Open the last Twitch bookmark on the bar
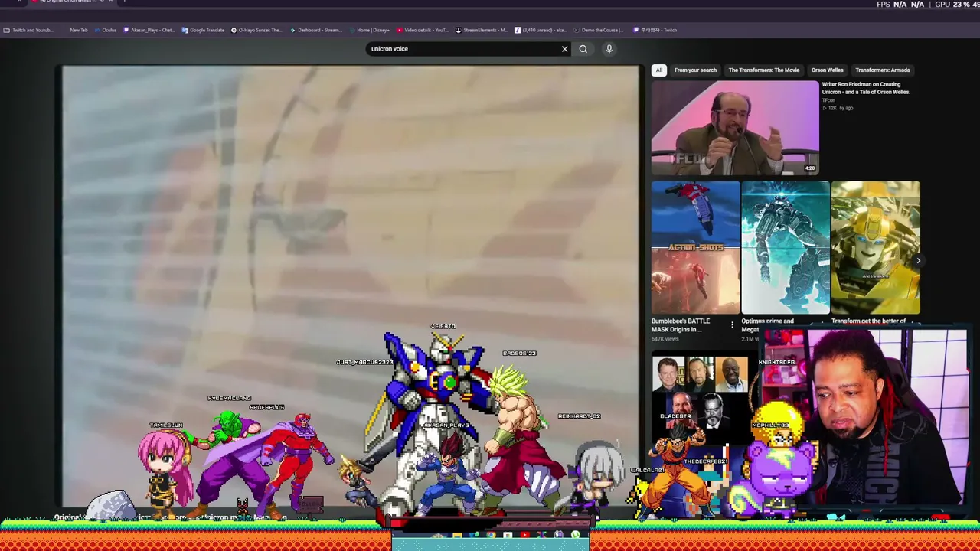Screen dimensions: 980x551 point(655,30)
